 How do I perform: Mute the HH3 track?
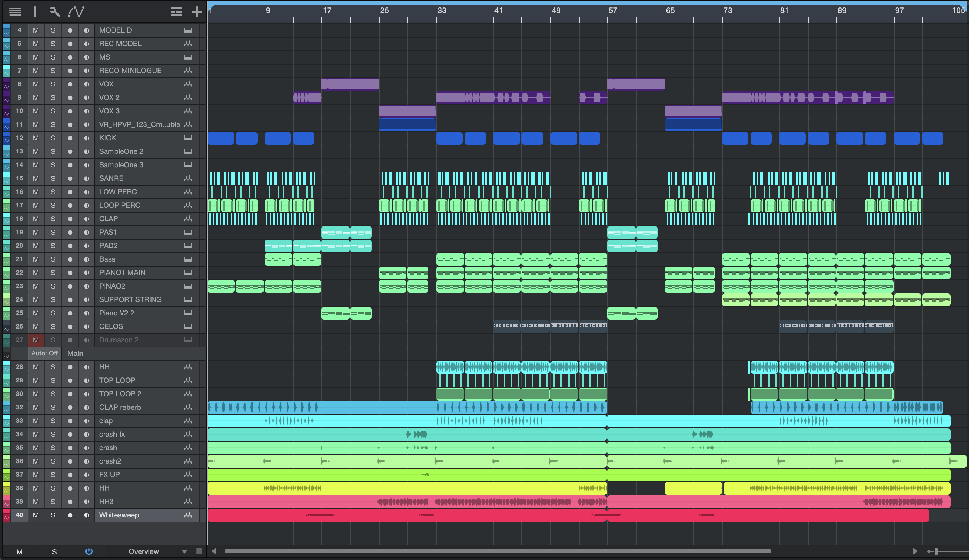36,502
